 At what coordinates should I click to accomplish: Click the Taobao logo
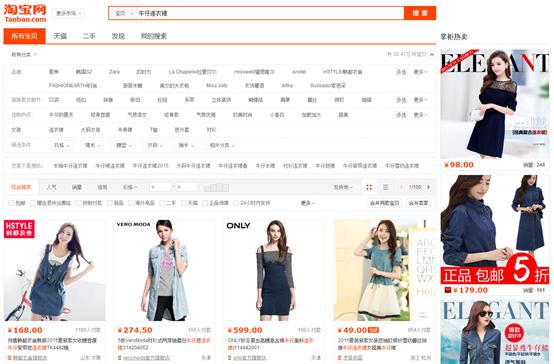25,13
